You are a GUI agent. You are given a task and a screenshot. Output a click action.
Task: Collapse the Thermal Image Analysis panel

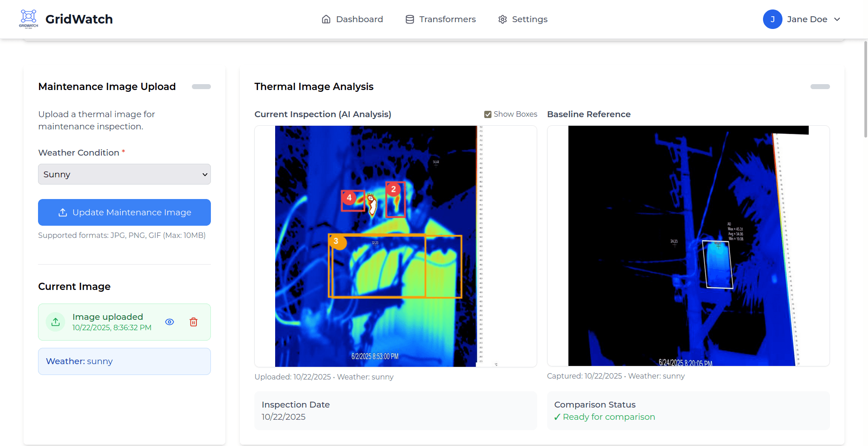[820, 87]
